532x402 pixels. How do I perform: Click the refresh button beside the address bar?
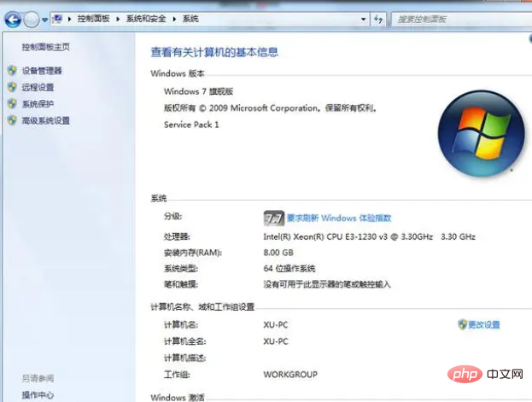(x=378, y=19)
